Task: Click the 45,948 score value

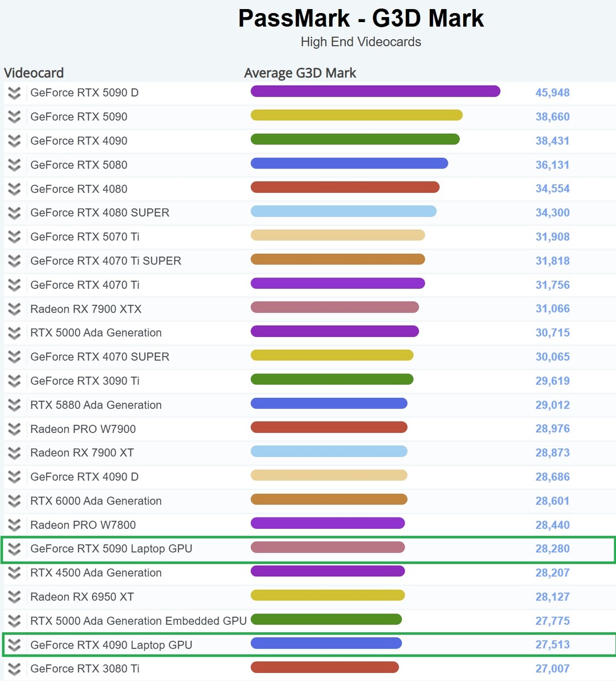Action: click(x=552, y=93)
